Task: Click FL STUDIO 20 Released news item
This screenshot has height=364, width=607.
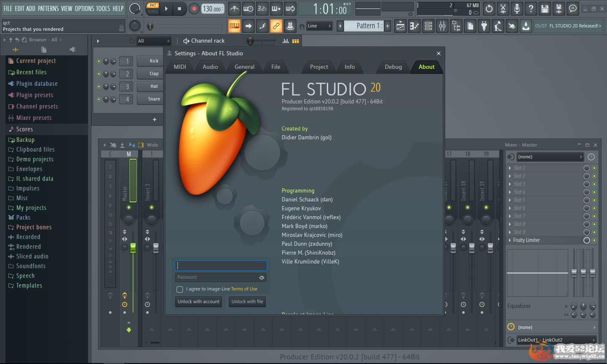Action: 568,26
